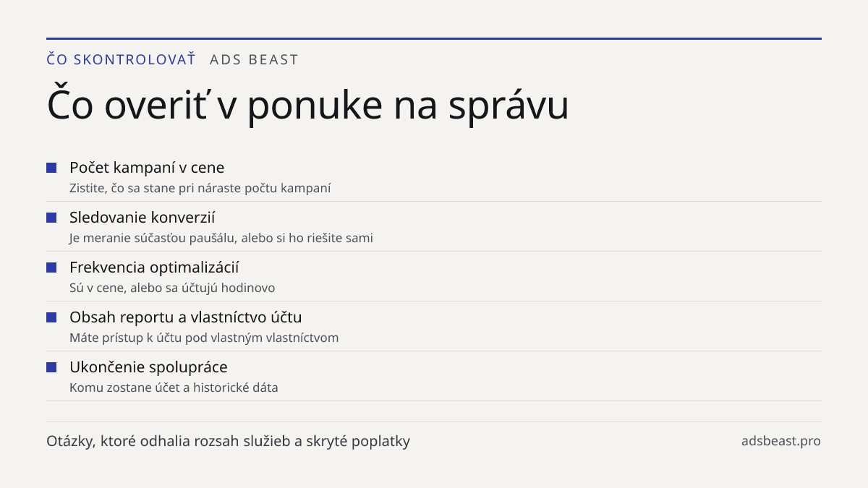
Task: Click blue square bullet beside 'Ukončenie spolupráce'
Action: pyautogui.click(x=51, y=367)
